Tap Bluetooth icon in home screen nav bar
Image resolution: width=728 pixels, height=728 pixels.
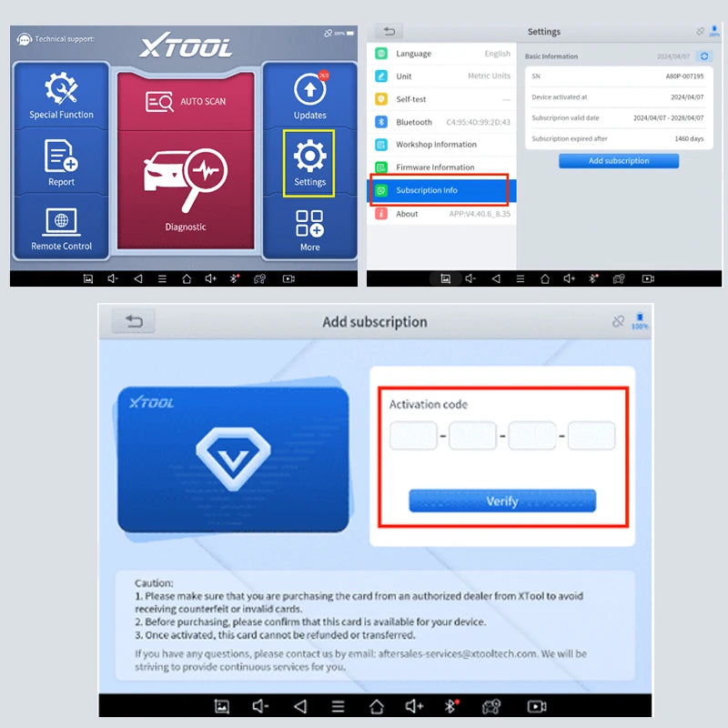point(235,278)
